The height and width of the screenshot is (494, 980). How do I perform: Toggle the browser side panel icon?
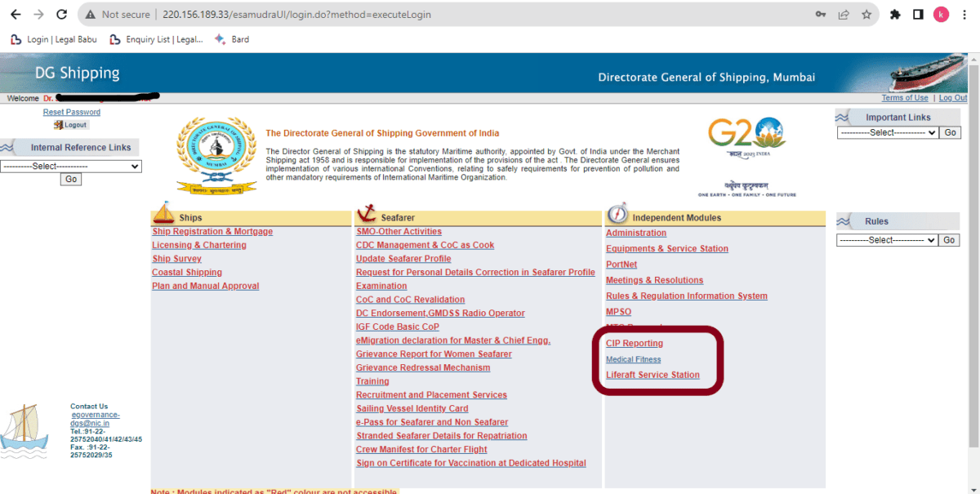click(918, 15)
